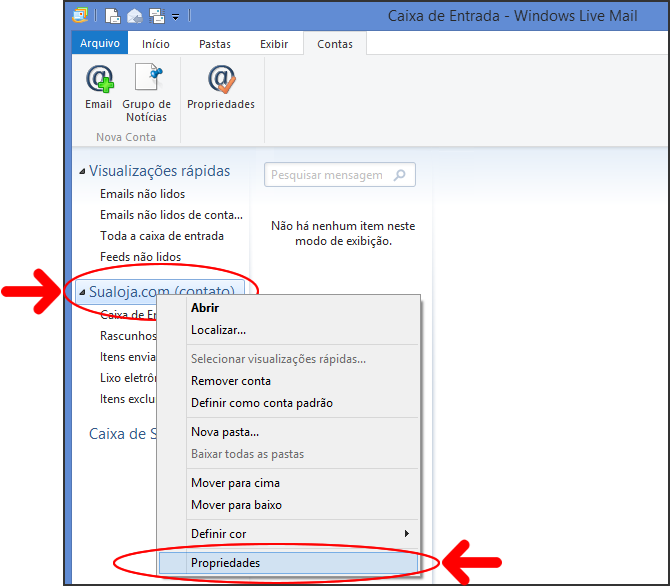Click the magnifying glass search icon
Viewport: 670px width, 586px height.
(x=400, y=175)
